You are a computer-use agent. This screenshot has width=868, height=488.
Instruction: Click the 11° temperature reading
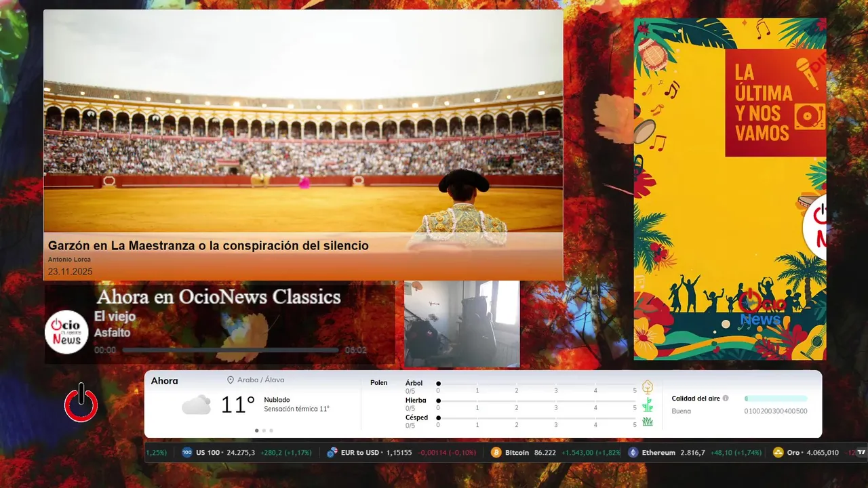click(237, 405)
